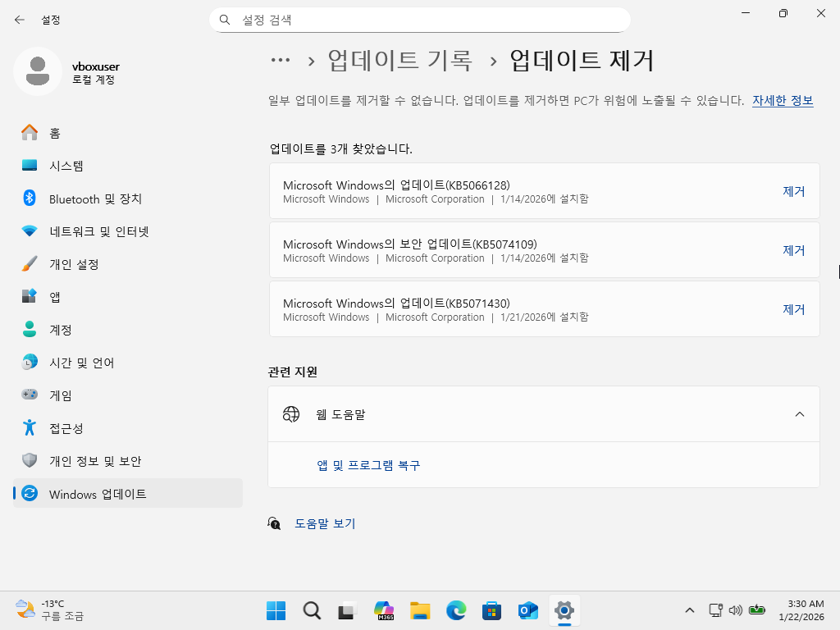
Task: Click the volume speaker icon in tray
Action: tap(736, 610)
